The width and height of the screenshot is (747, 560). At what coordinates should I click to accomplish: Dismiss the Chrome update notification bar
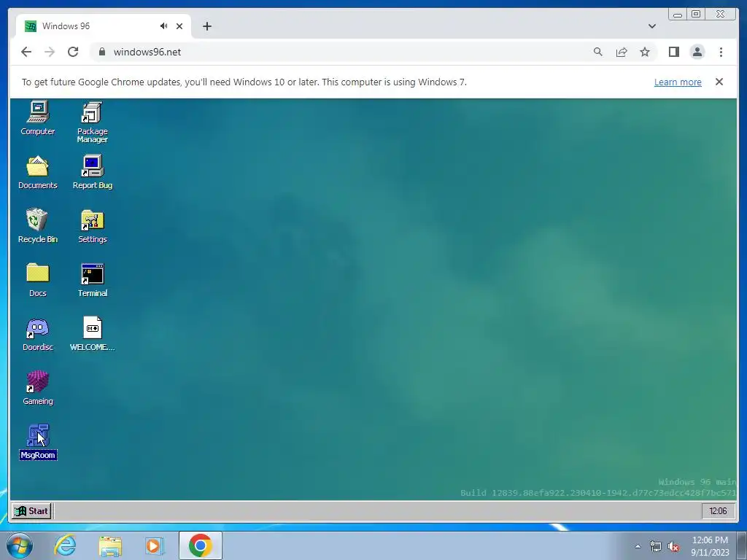point(719,82)
